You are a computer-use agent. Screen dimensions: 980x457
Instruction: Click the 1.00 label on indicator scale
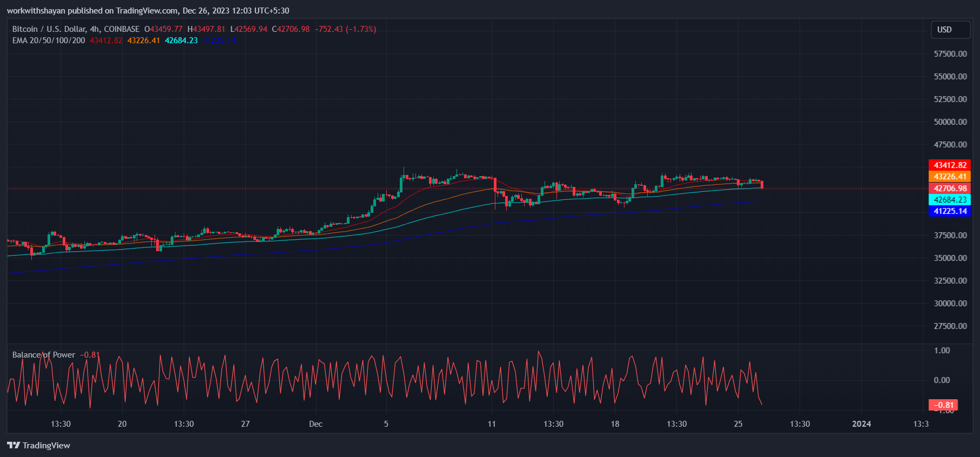tap(942, 351)
